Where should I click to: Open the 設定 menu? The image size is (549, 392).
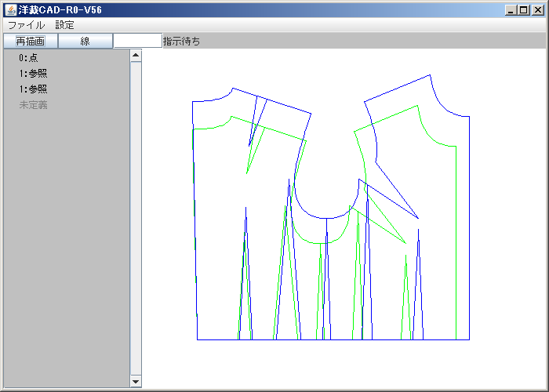tap(65, 25)
